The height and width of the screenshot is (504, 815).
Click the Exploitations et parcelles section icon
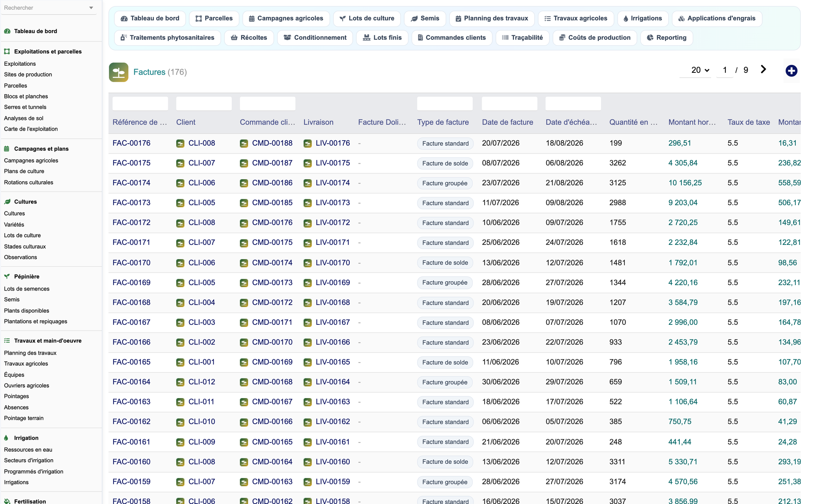7,51
